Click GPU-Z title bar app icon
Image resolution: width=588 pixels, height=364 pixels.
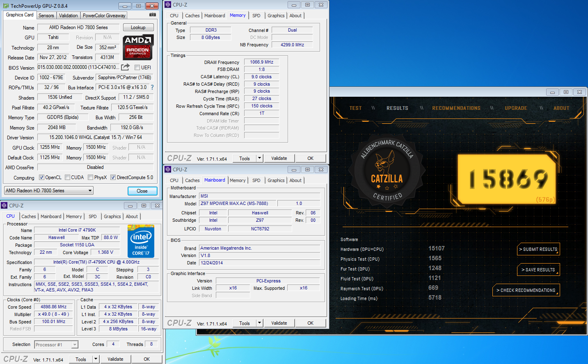point(6,6)
